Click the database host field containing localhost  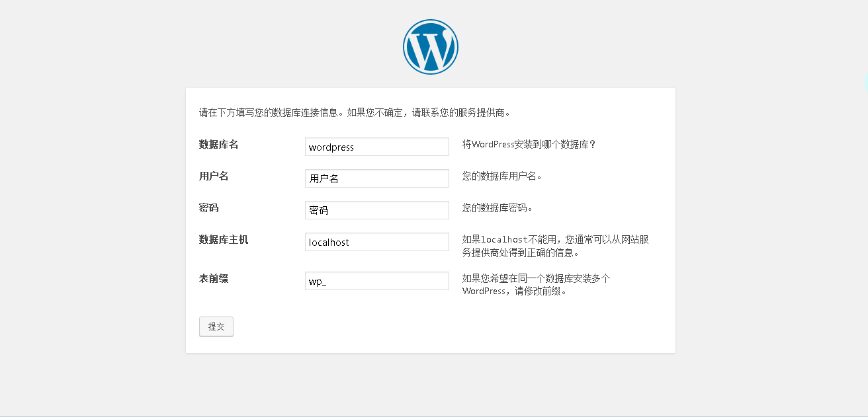377,242
